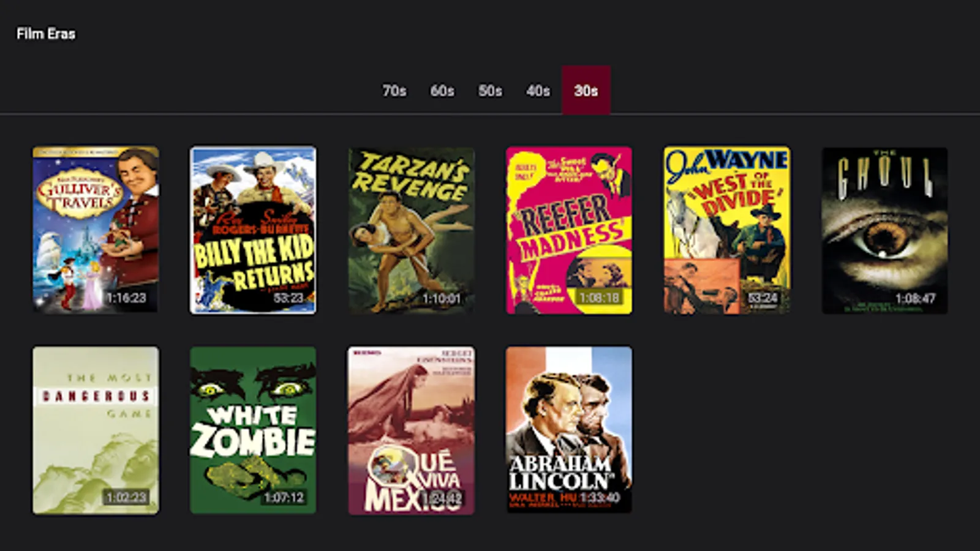
Task: Open The Most Dangerous Game poster
Action: 96,430
